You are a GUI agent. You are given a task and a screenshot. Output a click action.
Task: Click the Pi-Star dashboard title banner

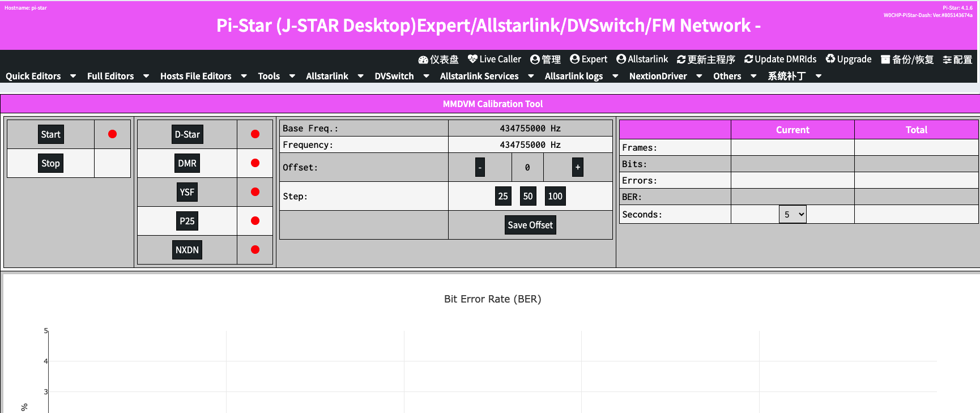click(x=488, y=25)
